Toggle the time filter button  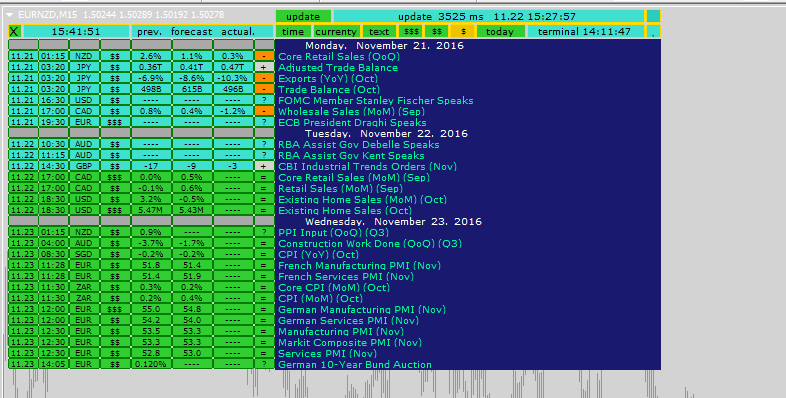(293, 32)
